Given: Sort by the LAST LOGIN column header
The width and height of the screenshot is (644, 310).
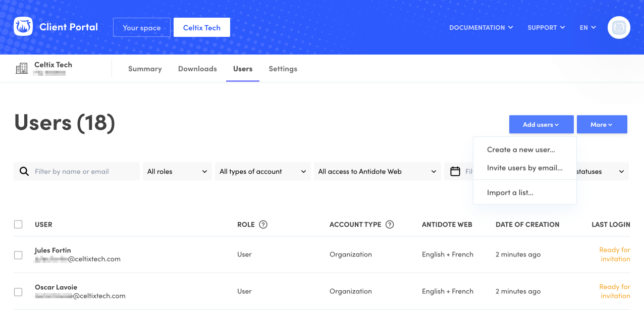Looking at the screenshot, I should pos(611,225).
